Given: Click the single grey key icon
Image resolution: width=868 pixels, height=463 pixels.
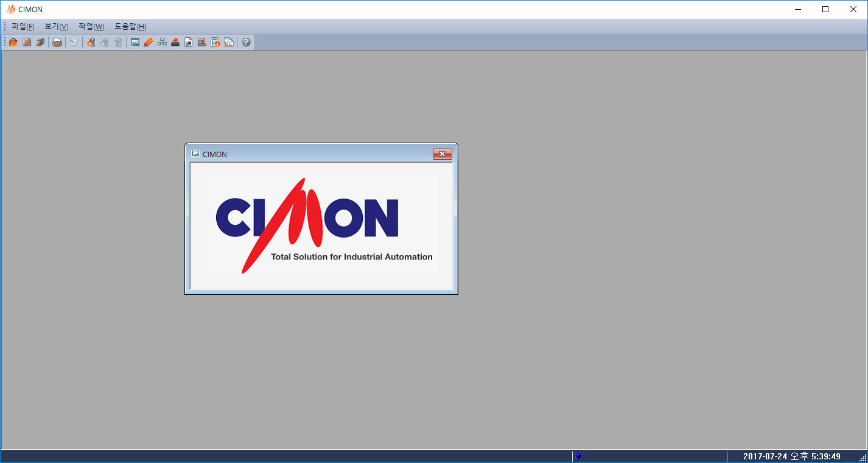Looking at the screenshot, I should tap(105, 43).
